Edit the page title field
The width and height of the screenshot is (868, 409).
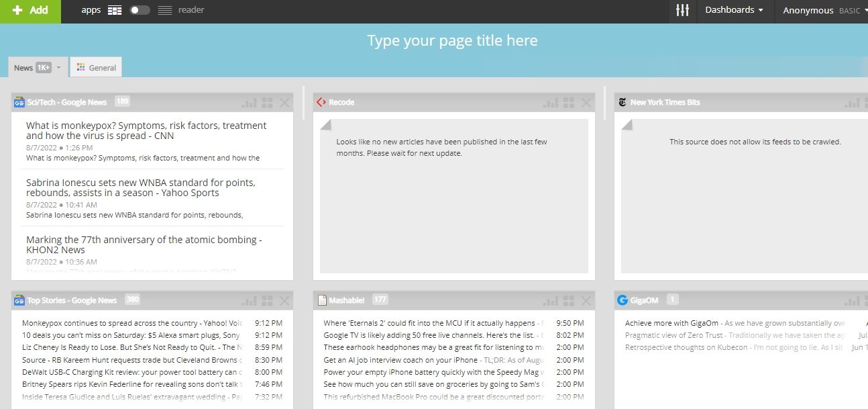pyautogui.click(x=452, y=40)
